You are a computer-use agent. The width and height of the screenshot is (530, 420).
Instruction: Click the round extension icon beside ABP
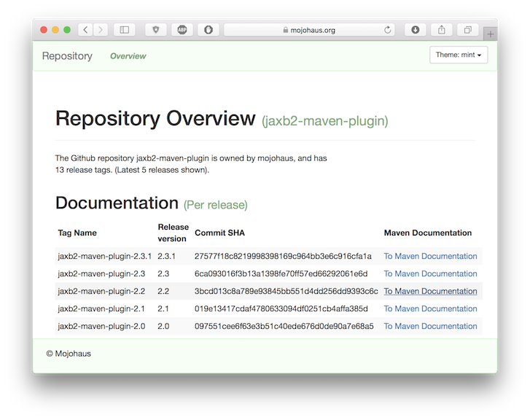pos(209,30)
